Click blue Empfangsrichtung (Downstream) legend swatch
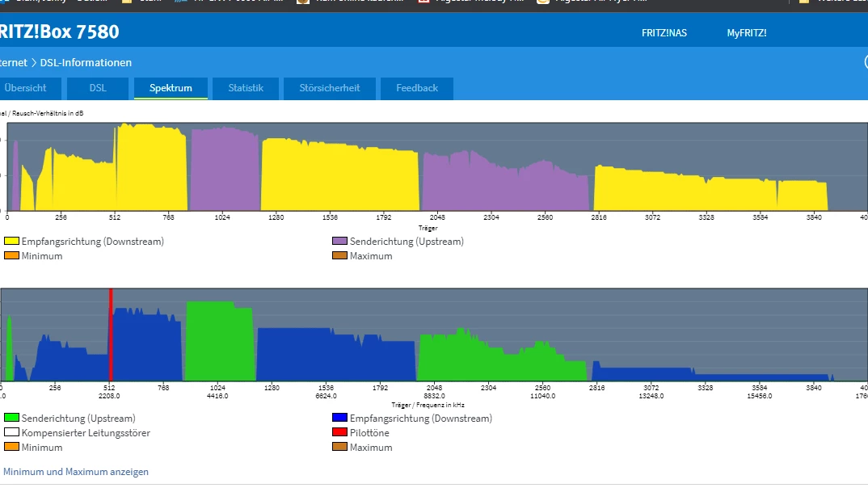Image resolution: width=868 pixels, height=488 pixels. 340,417
